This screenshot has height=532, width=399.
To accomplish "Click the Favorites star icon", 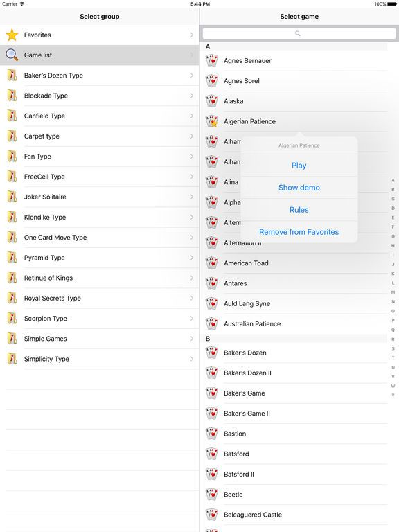I will 12,35.
